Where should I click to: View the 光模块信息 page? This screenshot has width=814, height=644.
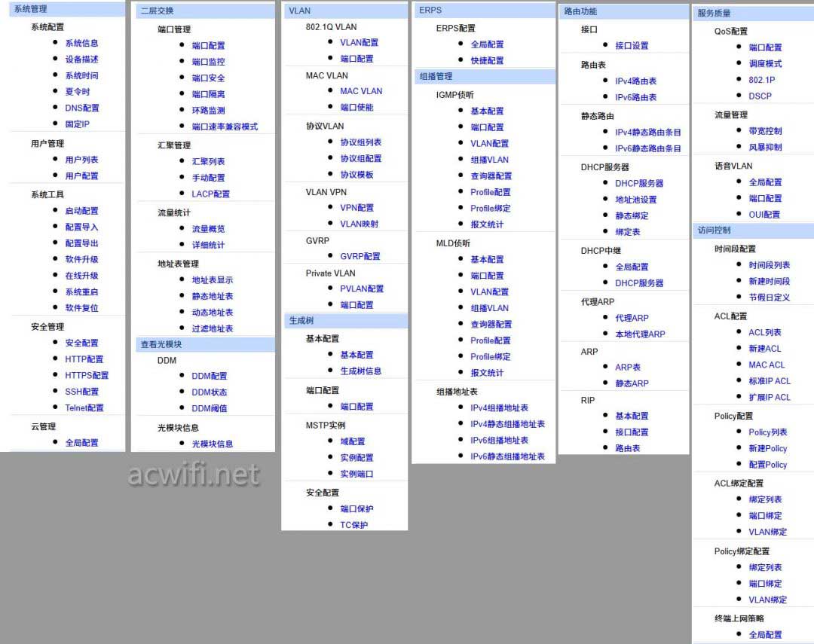point(213,444)
